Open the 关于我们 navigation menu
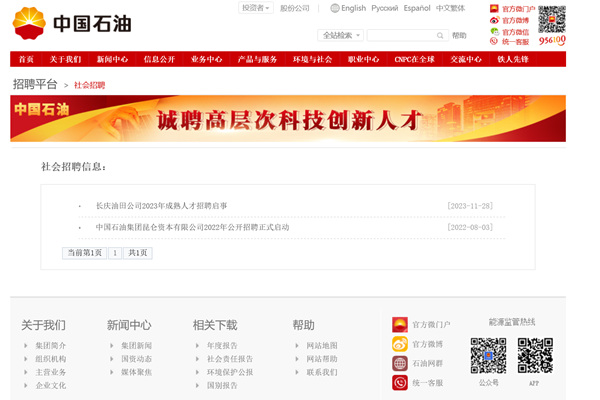Viewport: 600px width, 400px height. 65,59
